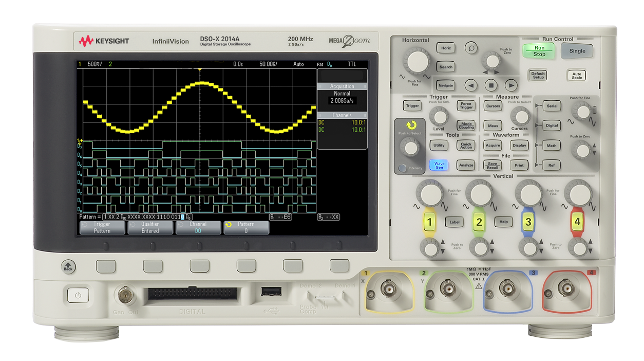The image size is (644, 361).
Task: Open the Acquire waveform menu
Action: pyautogui.click(x=493, y=146)
